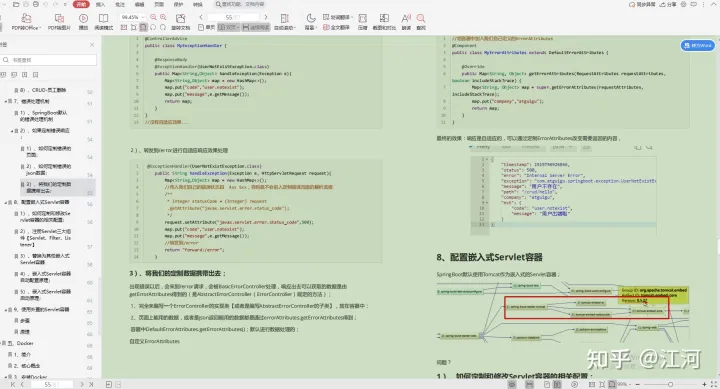Adjust the status bar zoom slider
Image resolution: width=720 pixels, height=389 pixels.
(x=670, y=384)
